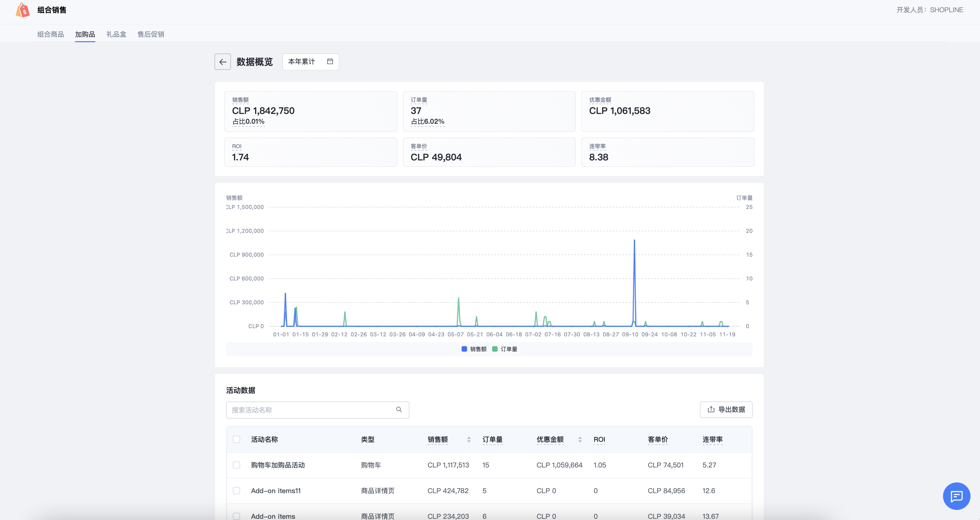Click the 购物车加购品活动 activity name
This screenshot has width=980, height=520.
click(278, 465)
